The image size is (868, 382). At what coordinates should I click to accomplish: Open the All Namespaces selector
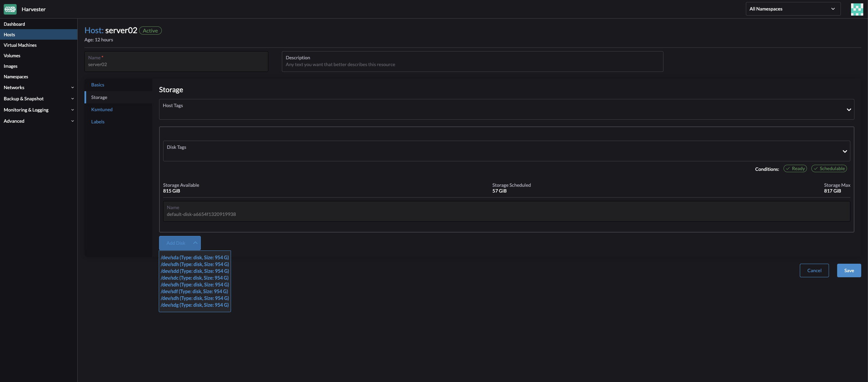click(x=793, y=8)
